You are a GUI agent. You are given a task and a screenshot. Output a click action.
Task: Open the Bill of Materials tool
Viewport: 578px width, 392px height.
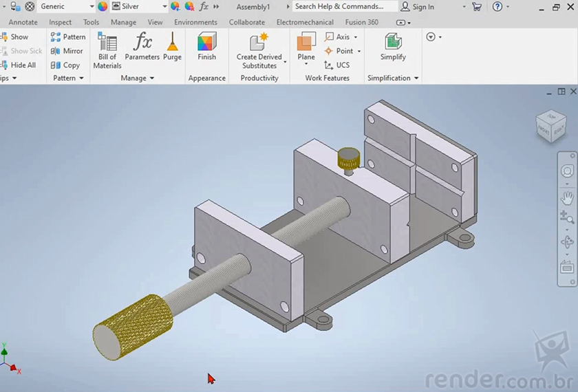107,50
